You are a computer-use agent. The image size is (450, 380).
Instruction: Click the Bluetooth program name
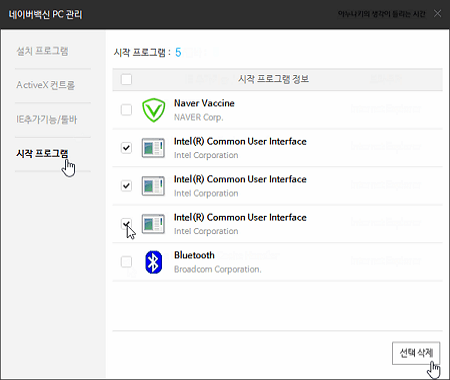[x=194, y=255]
